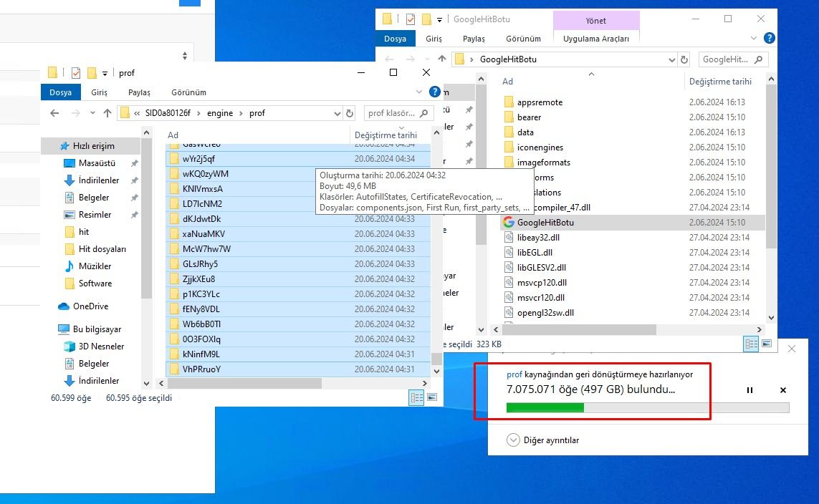Open the GoogleHitBotu address bar dropdown
This screenshot has height=504, width=819.
(671, 59)
